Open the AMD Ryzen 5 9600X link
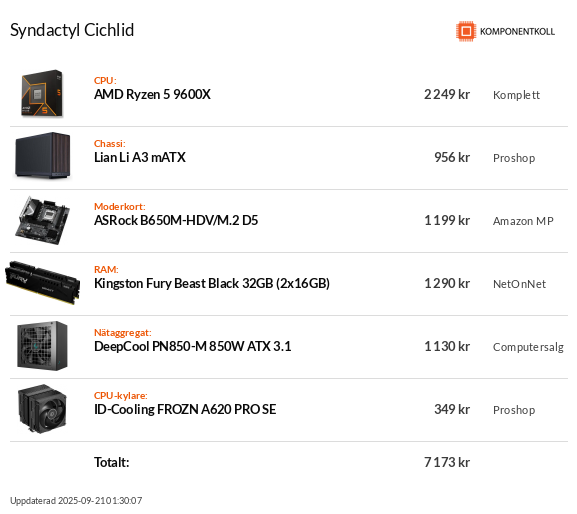This screenshot has height=514, width=577. coord(152,95)
